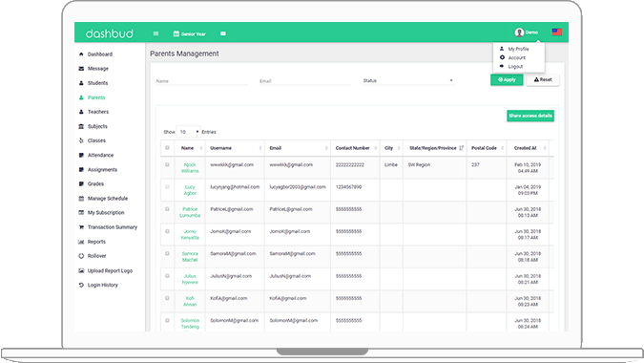This screenshot has height=363, width=644.
Task: Click the Senior Year calendar icon
Action: [177, 33]
